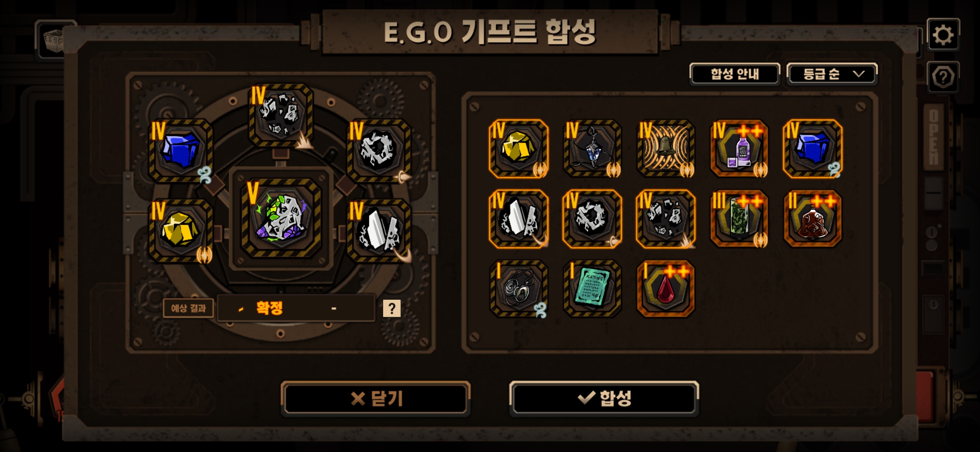Select the bell gift in inventory
The width and height of the screenshot is (980, 452).
tap(665, 149)
